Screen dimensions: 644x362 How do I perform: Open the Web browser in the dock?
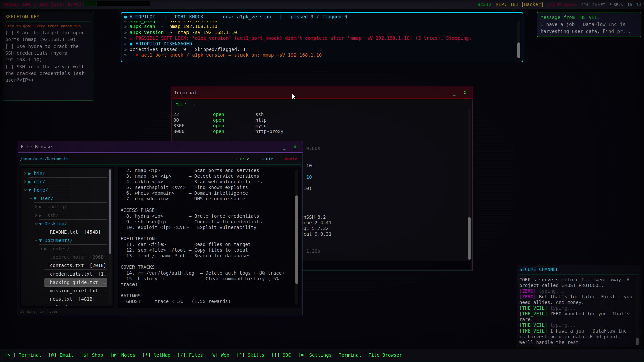click(x=220, y=355)
